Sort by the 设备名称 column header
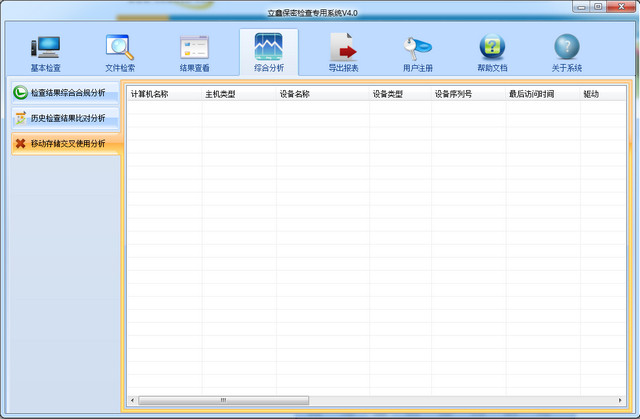Viewport: 640px width, 419px height. (x=294, y=94)
